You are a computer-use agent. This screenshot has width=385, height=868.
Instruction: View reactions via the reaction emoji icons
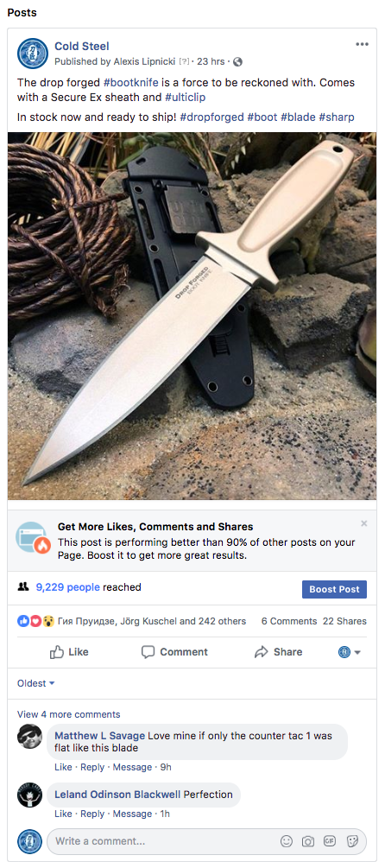(35, 621)
